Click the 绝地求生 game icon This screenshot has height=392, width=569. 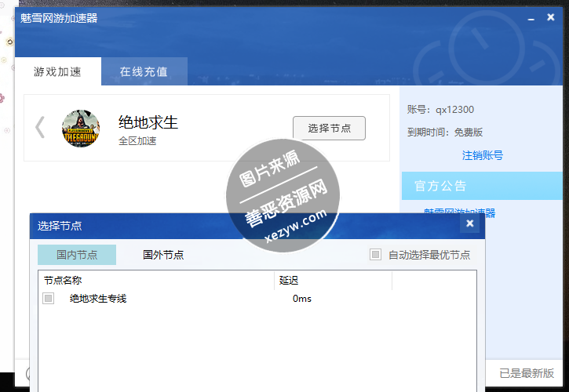81,129
